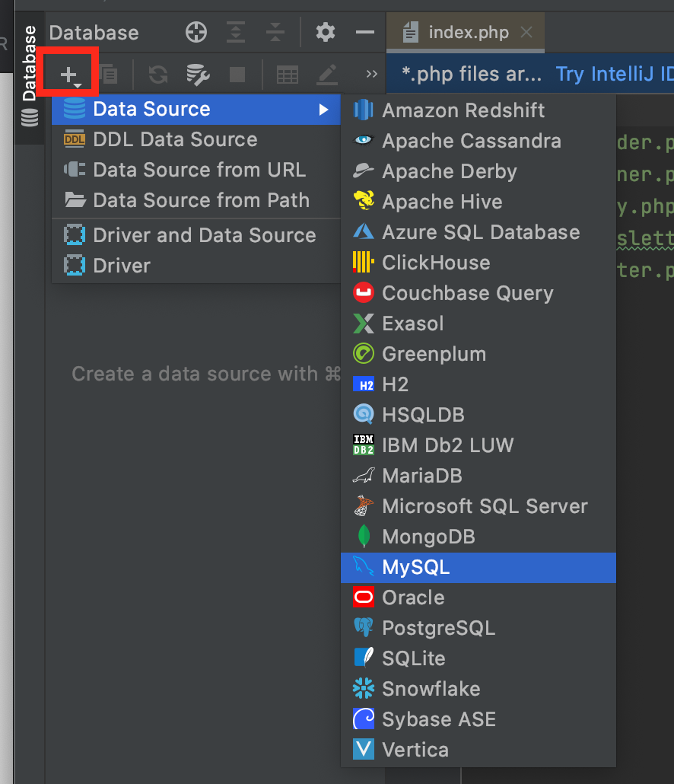Select MongoDB data source

[478, 537]
